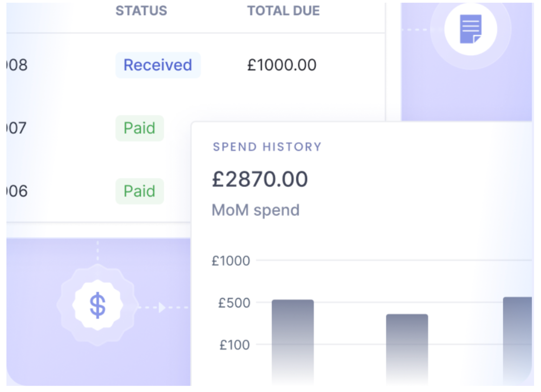Select the Paid badge for invoice 07
541x392 pixels.
(140, 128)
